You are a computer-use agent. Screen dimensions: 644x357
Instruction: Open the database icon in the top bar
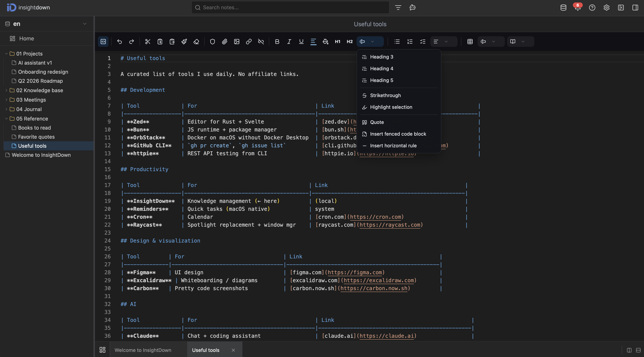click(x=563, y=8)
